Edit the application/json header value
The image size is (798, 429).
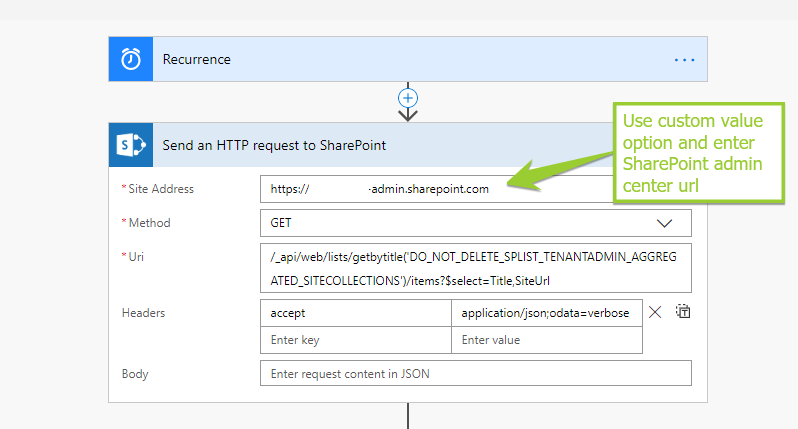click(x=546, y=313)
